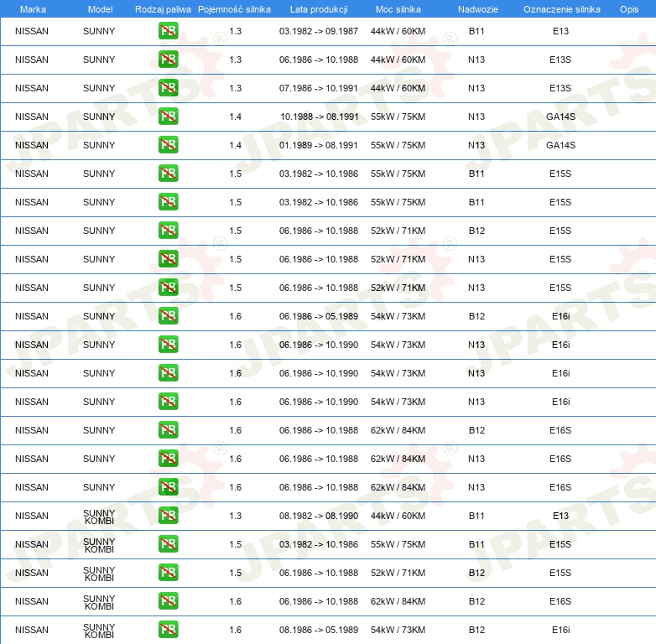The image size is (656, 644).
Task: Click the petrol fuel icon in the 03.1982 -> 09.1987 row
Action: (168, 31)
